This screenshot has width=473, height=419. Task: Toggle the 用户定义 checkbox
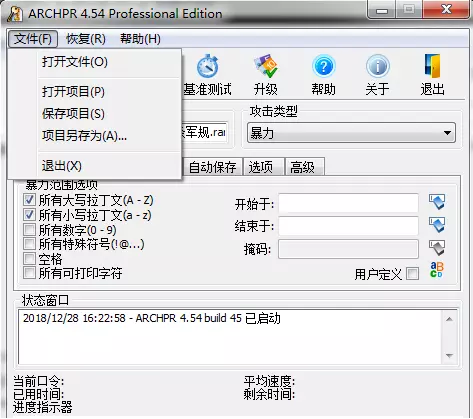(413, 274)
